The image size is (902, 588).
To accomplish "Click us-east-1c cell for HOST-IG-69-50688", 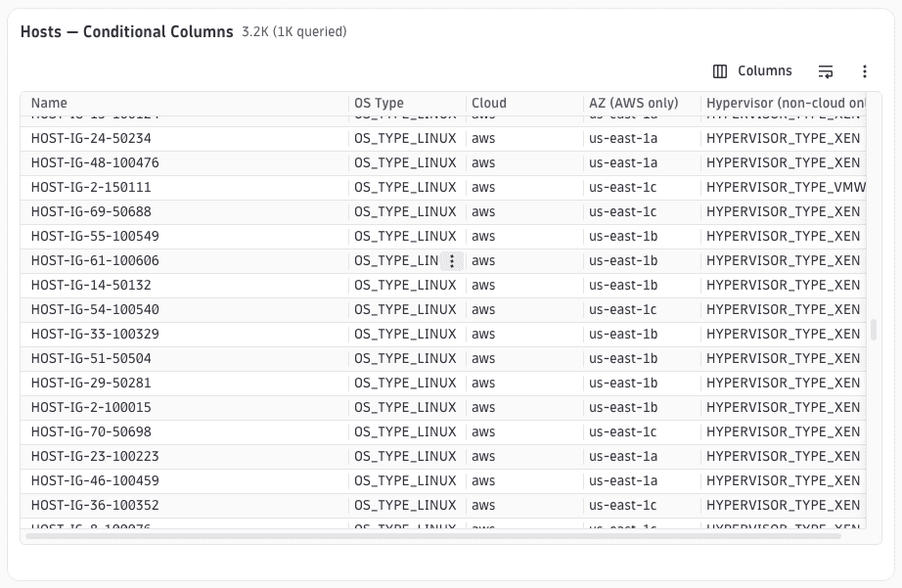I will (622, 211).
